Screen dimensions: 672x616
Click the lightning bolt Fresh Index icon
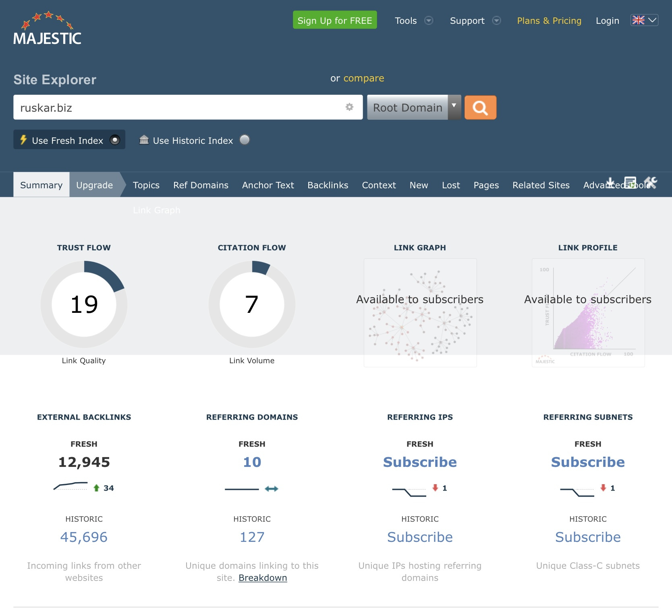pyautogui.click(x=23, y=140)
